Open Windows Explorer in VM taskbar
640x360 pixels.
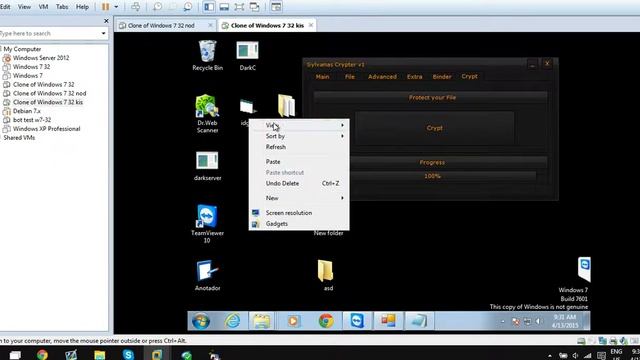click(x=261, y=321)
